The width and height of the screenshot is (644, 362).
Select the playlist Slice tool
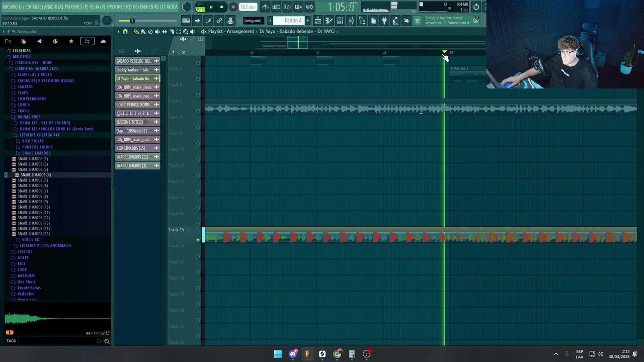(x=172, y=32)
